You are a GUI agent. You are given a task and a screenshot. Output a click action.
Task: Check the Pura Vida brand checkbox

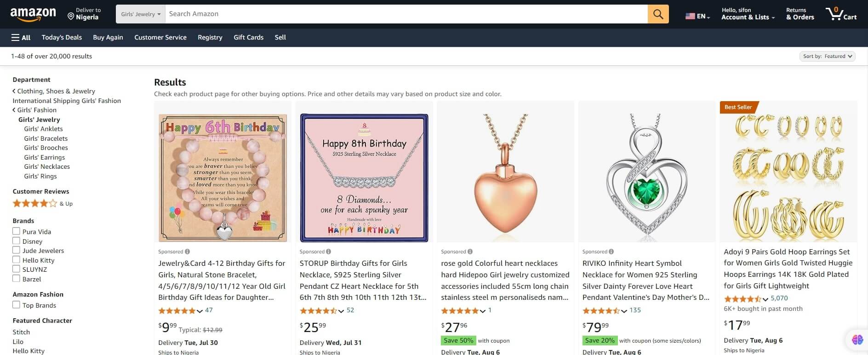pos(16,231)
